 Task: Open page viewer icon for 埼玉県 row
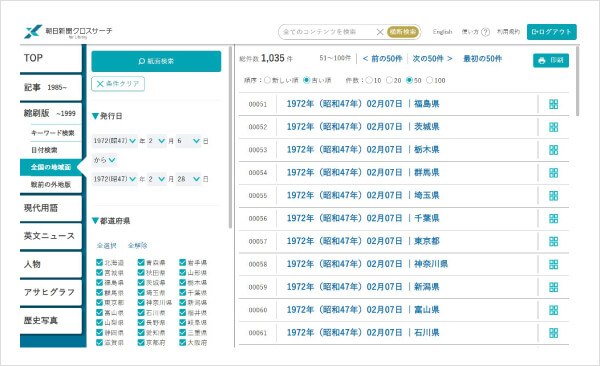pyautogui.click(x=553, y=196)
